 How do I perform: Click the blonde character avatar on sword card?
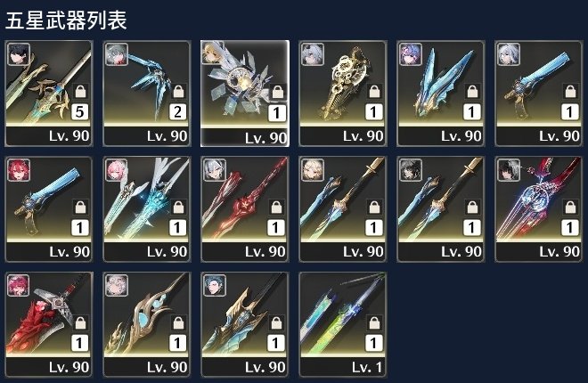point(313,170)
